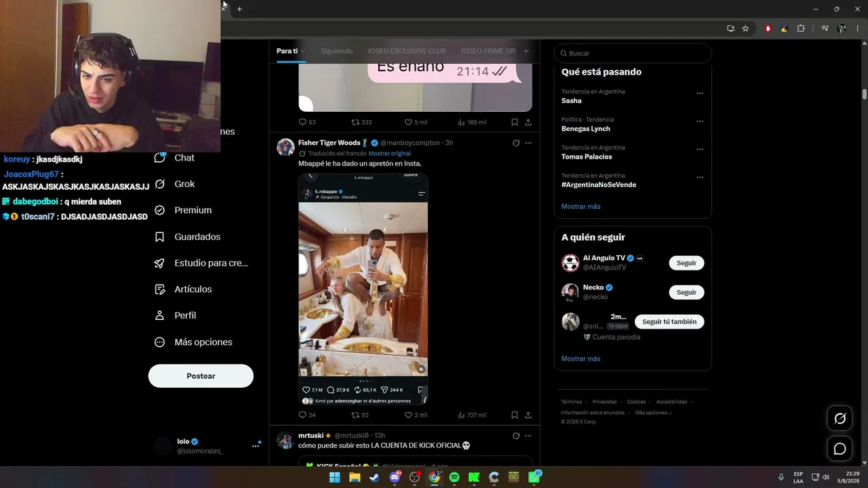Open mrtuski profile avatar

[285, 441]
